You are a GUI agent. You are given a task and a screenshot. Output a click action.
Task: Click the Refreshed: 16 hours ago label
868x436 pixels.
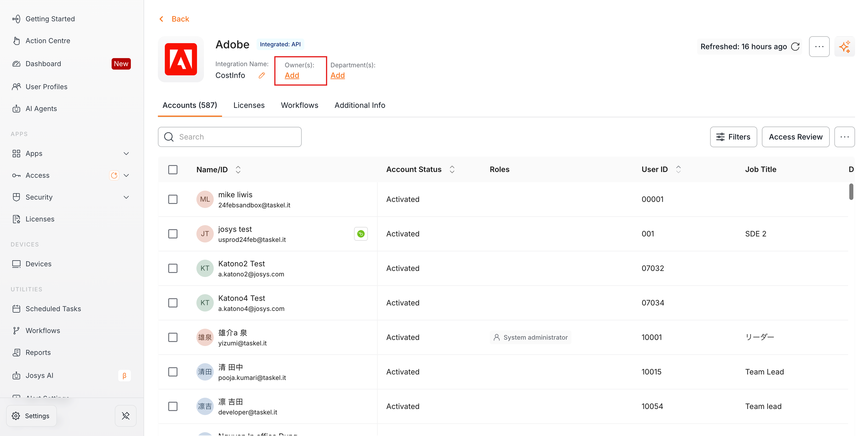744,47
